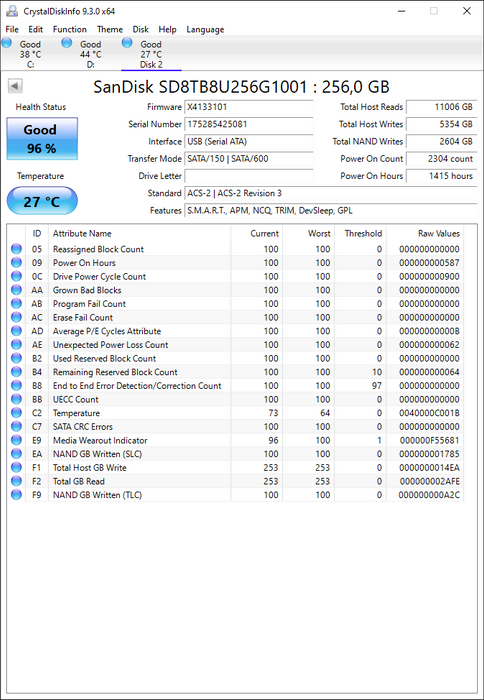Select the Media Wearout Indicator attribute name
The width and height of the screenshot is (484, 700).
(x=100, y=440)
